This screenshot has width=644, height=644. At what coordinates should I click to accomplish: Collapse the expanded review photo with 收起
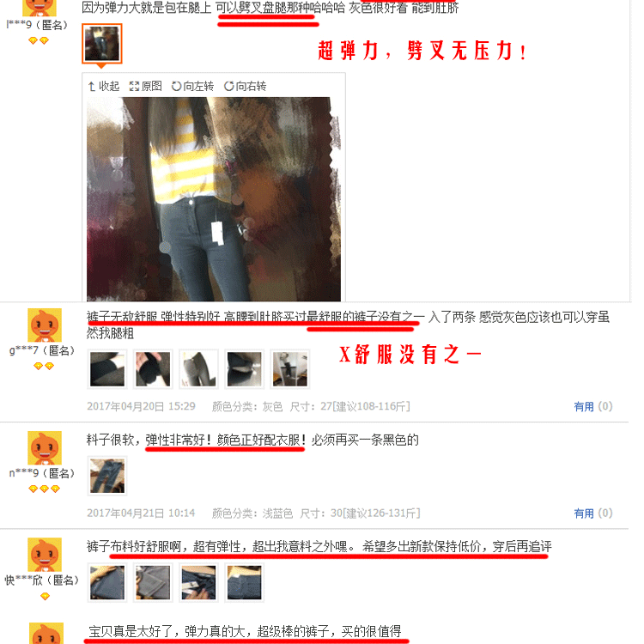104,86
